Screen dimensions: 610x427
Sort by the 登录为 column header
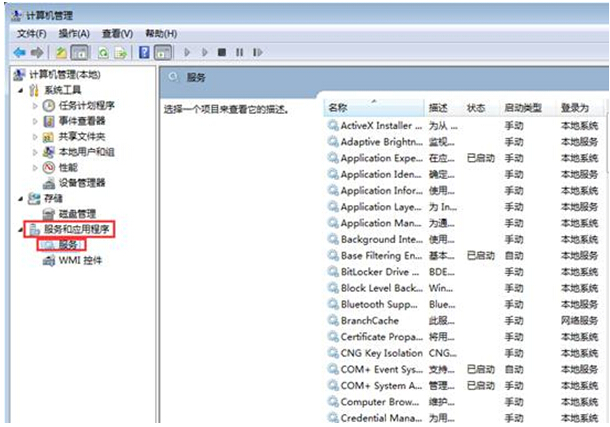point(580,108)
